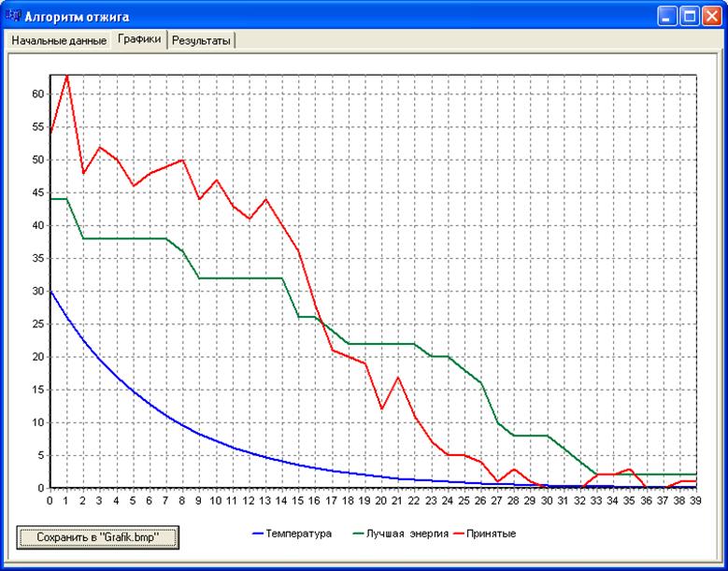Click the x-axis label 10
Image resolution: width=728 pixels, height=571 pixels.
[216, 500]
